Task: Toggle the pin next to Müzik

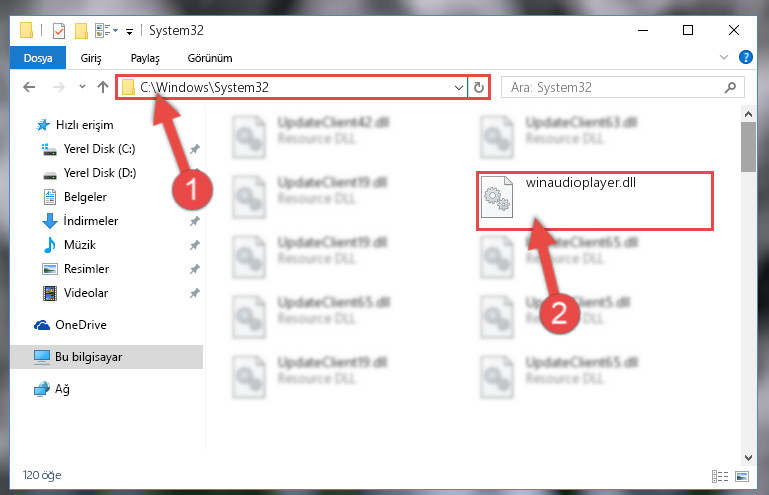Action: click(195, 245)
